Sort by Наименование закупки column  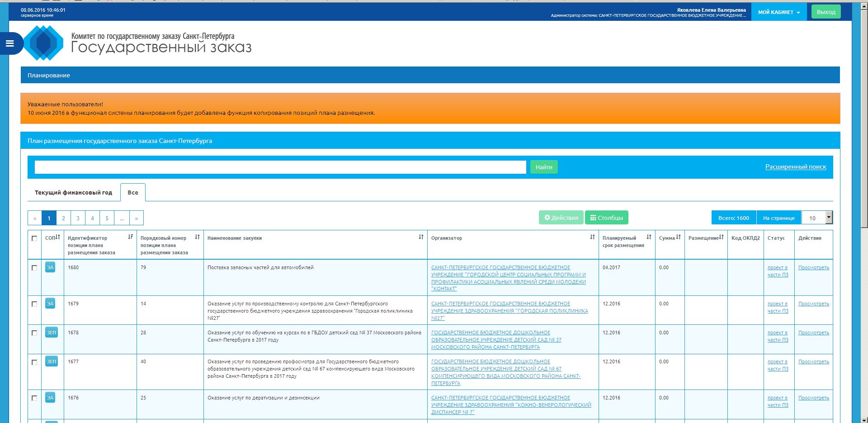[421, 237]
